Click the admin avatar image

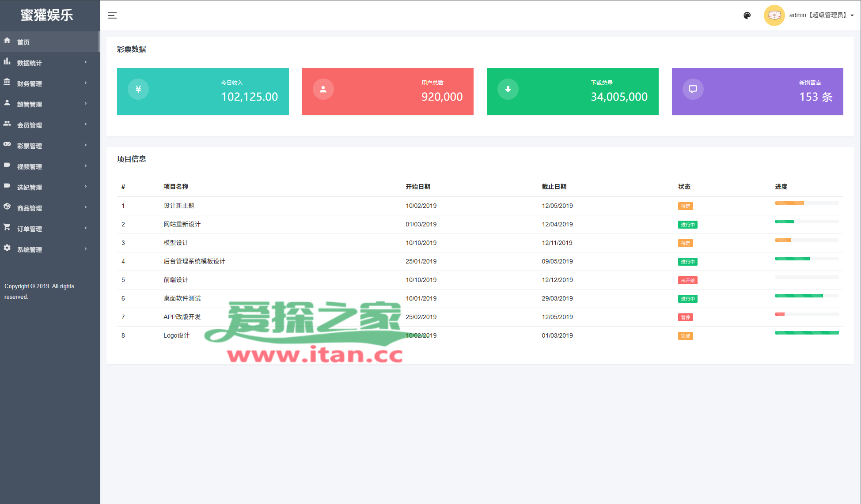pos(774,15)
